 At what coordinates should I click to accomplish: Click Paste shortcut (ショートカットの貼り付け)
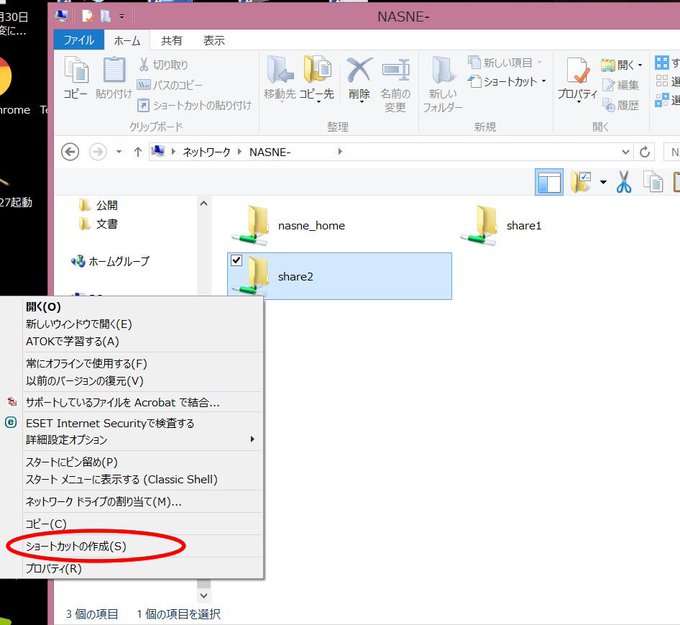[194, 105]
